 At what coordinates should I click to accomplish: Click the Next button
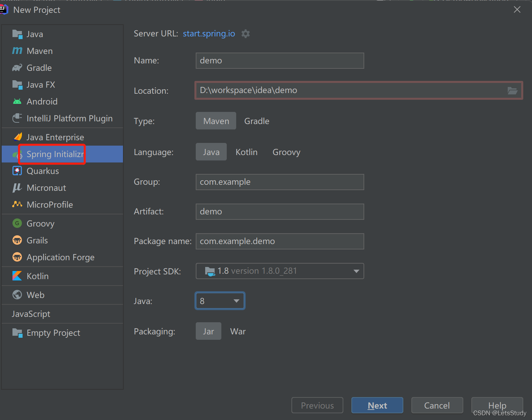(377, 405)
